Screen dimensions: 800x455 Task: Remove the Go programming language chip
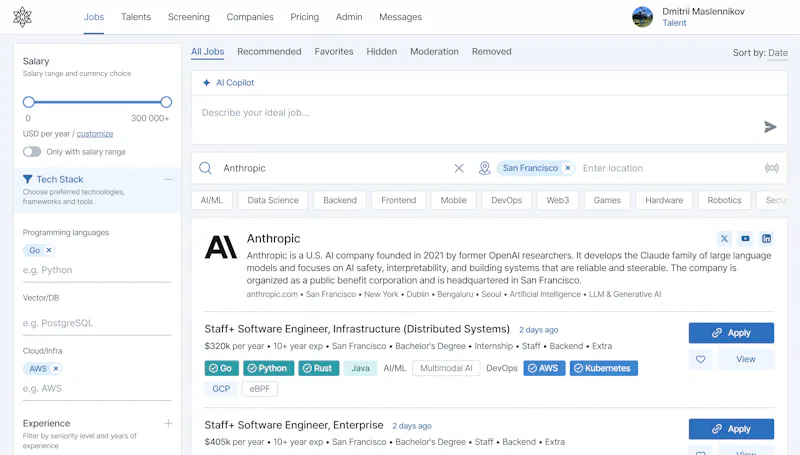point(49,250)
